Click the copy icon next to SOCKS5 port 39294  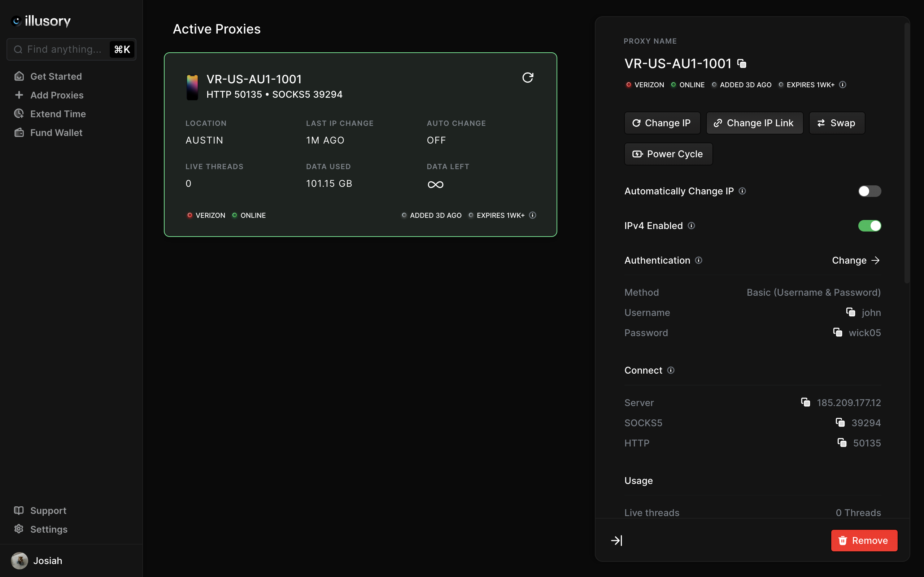[x=840, y=422]
